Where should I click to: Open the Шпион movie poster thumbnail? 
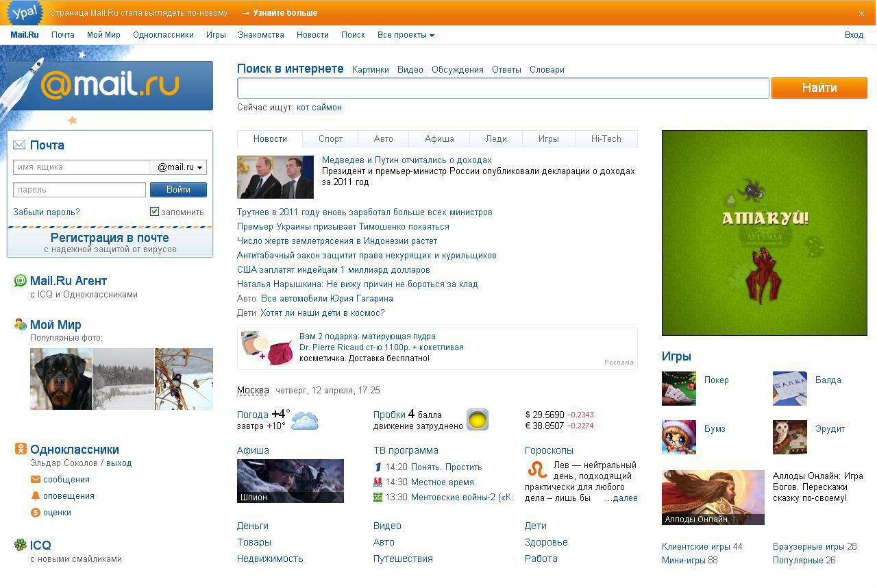click(x=291, y=481)
